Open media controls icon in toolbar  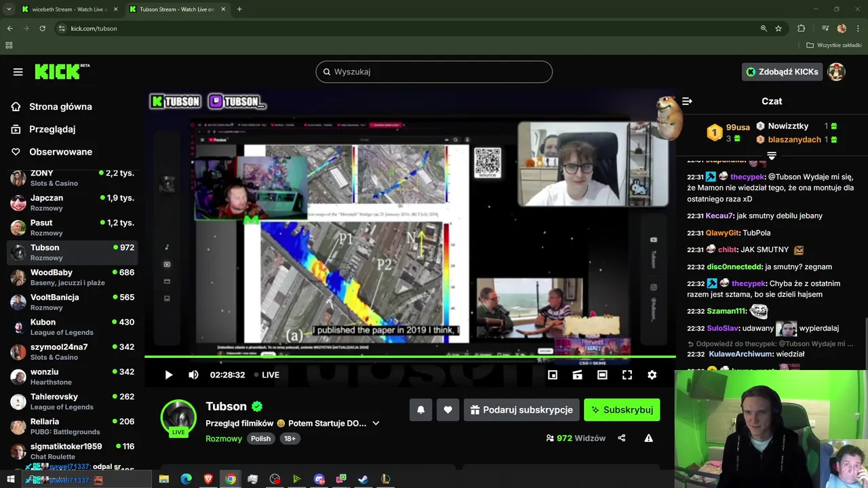[825, 28]
